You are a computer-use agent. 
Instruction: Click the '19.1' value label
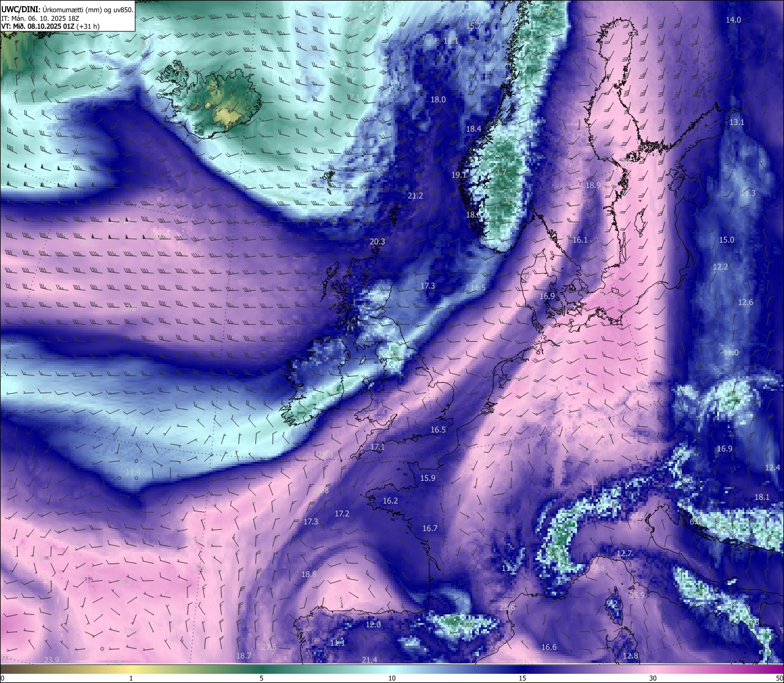[x=459, y=175]
